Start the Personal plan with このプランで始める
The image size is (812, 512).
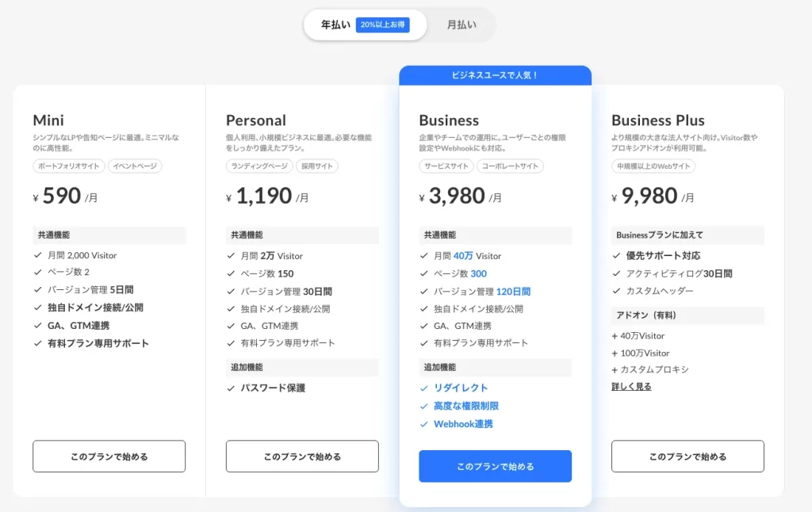302,457
